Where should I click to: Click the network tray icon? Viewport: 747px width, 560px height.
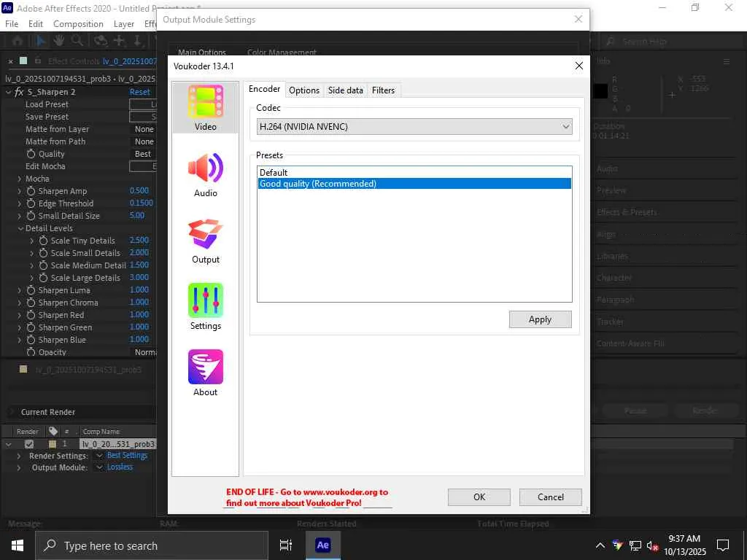[635, 545]
